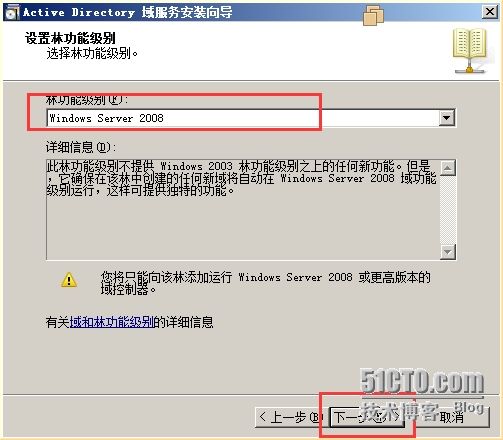Screen dimensions: 503x440
Task: Close the Active Directory wizard window
Action: (490, 12)
